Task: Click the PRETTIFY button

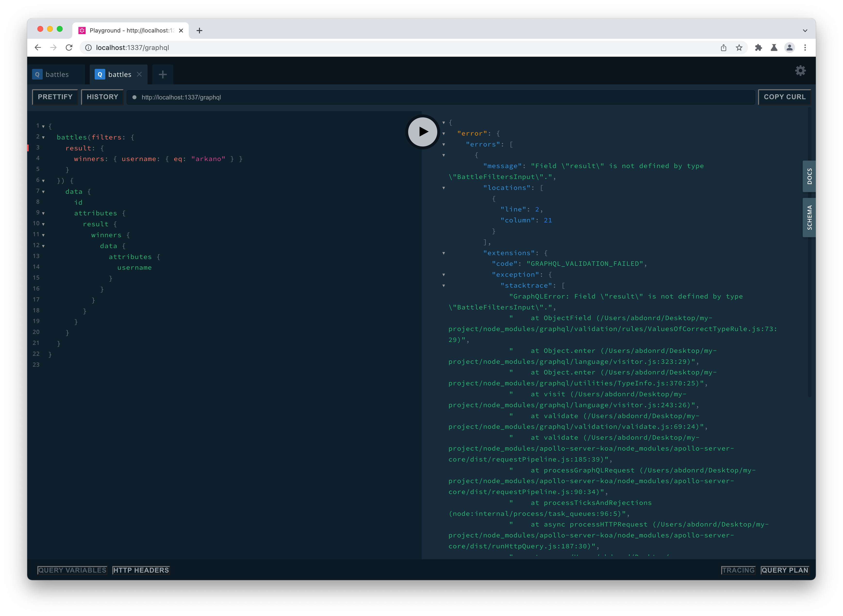Action: 55,97
